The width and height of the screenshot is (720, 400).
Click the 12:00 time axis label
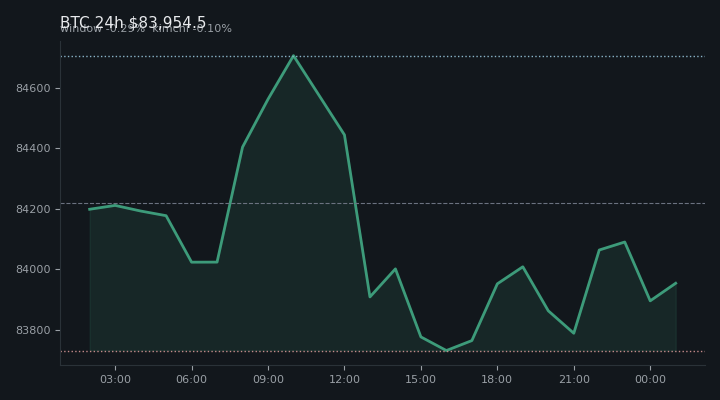coord(344,379)
